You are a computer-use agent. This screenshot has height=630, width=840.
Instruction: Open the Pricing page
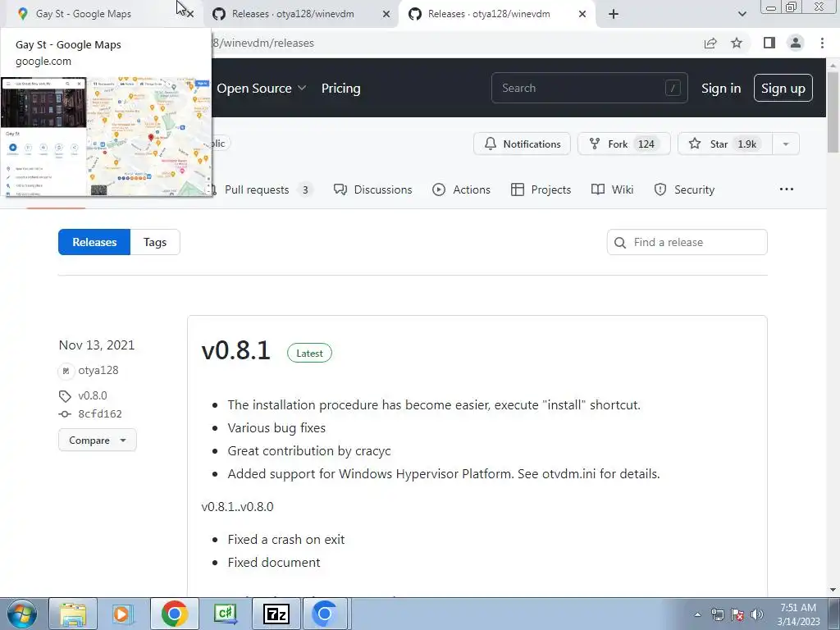click(x=340, y=89)
